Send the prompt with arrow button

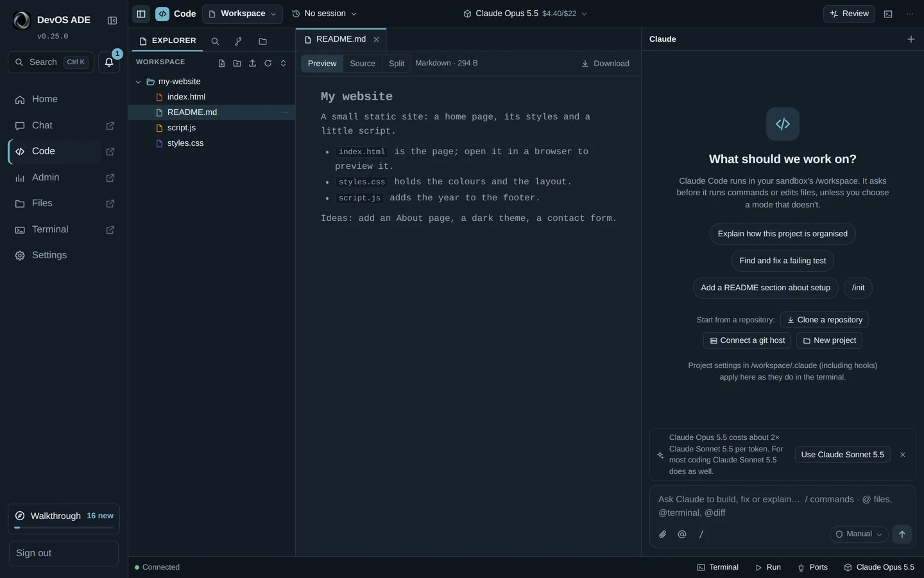tap(902, 534)
